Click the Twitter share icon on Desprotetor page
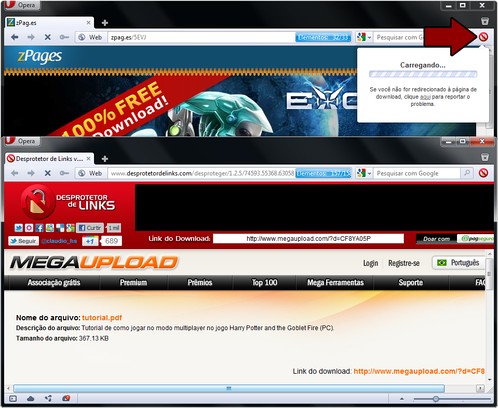The height and width of the screenshot is (408, 498). point(19,228)
